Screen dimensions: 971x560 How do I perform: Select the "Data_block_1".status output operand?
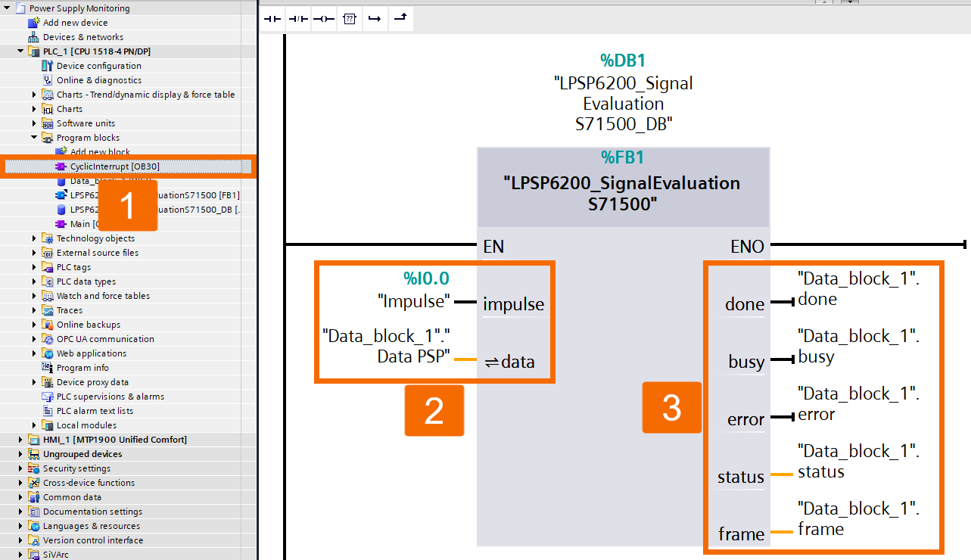point(858,462)
